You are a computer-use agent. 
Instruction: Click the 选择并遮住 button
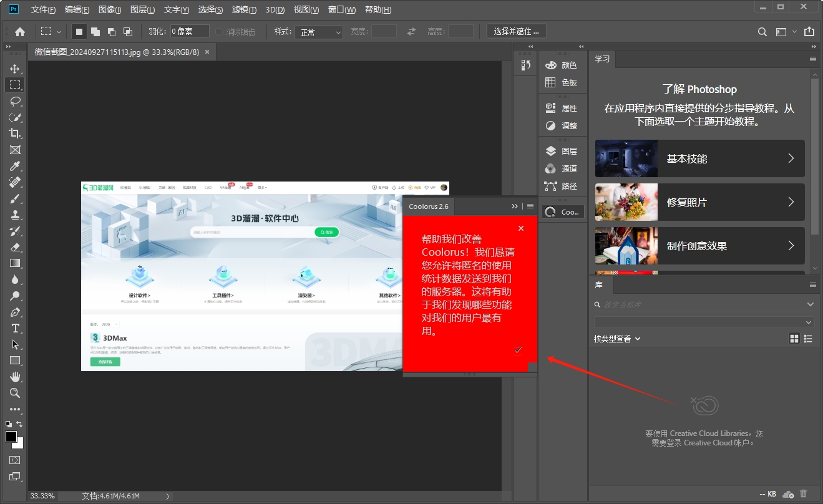517,31
